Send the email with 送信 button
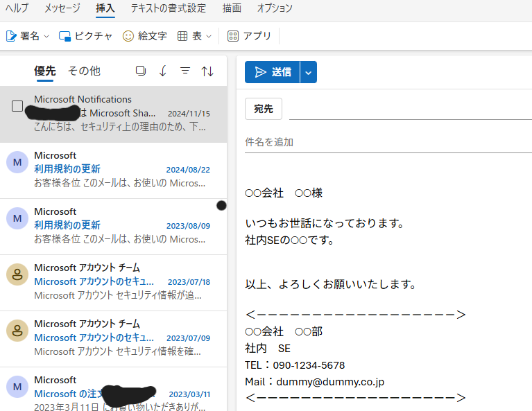 pos(273,72)
